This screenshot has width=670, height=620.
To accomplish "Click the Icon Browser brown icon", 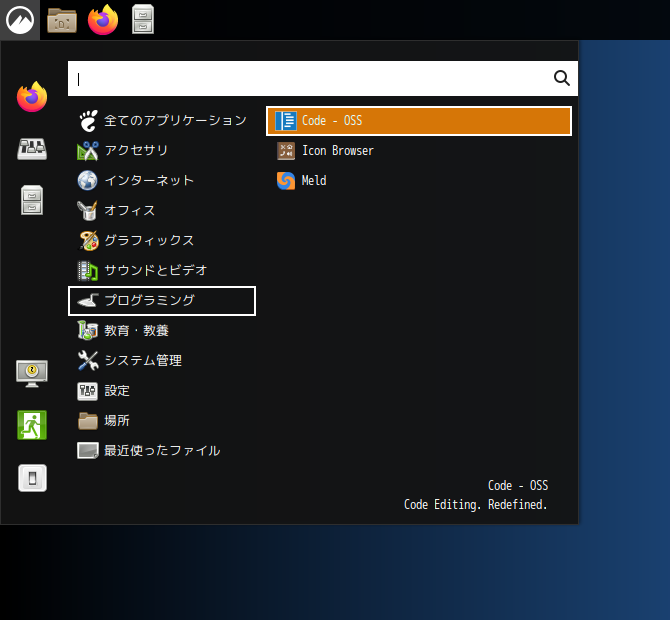I will pos(286,151).
